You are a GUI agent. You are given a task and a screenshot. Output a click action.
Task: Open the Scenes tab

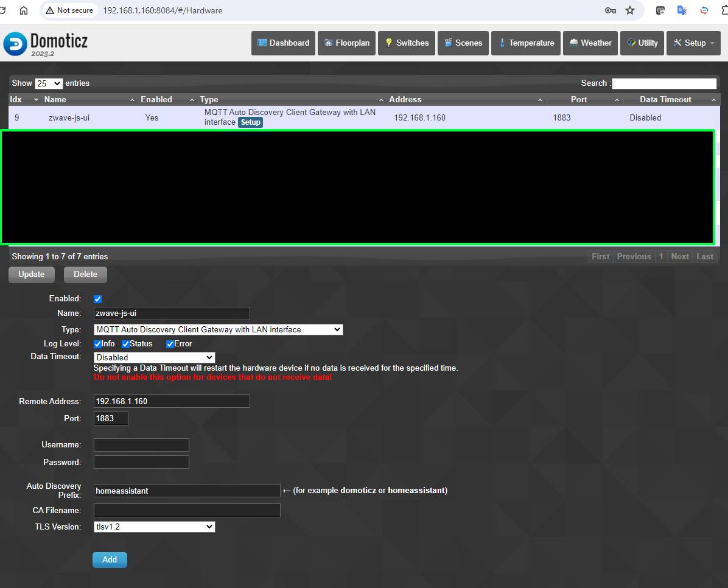tap(463, 43)
